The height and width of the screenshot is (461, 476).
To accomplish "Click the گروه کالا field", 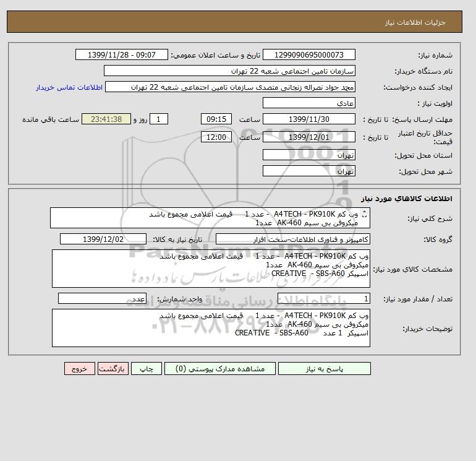I will [293, 239].
